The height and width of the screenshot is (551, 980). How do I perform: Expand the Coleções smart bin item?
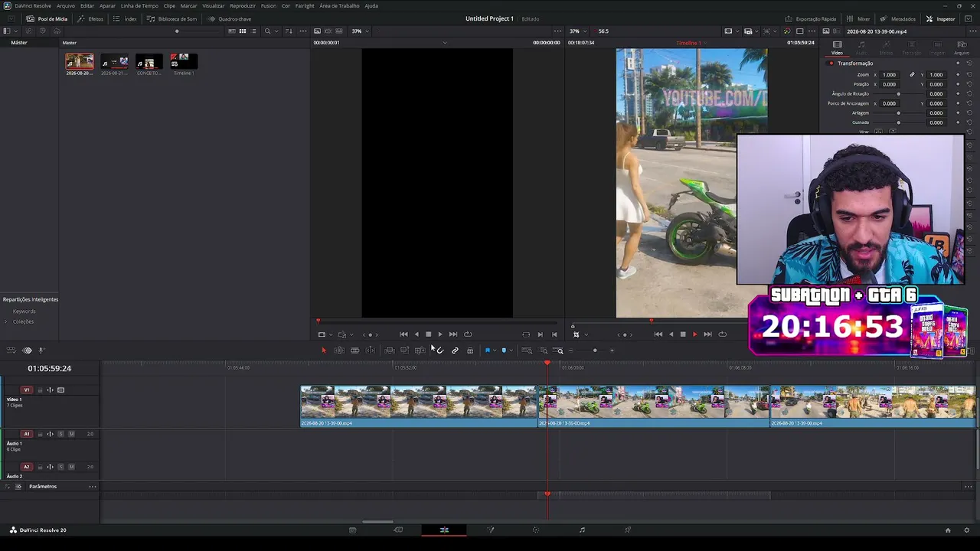[x=6, y=321]
